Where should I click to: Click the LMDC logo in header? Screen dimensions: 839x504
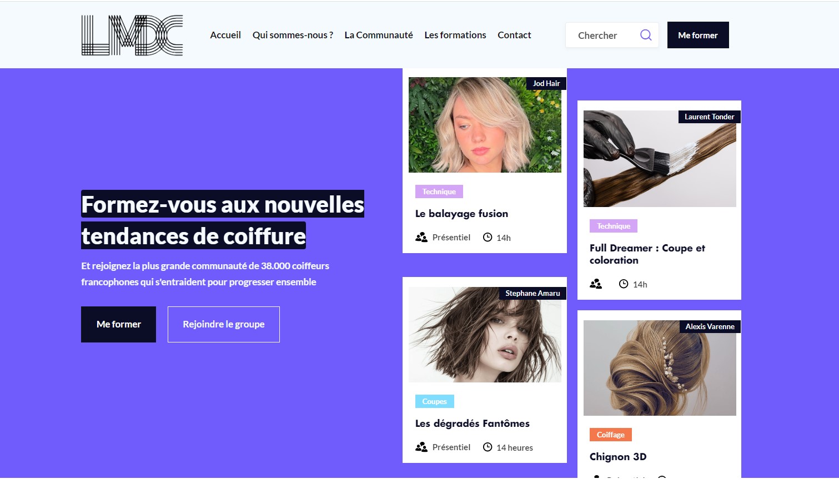[132, 35]
